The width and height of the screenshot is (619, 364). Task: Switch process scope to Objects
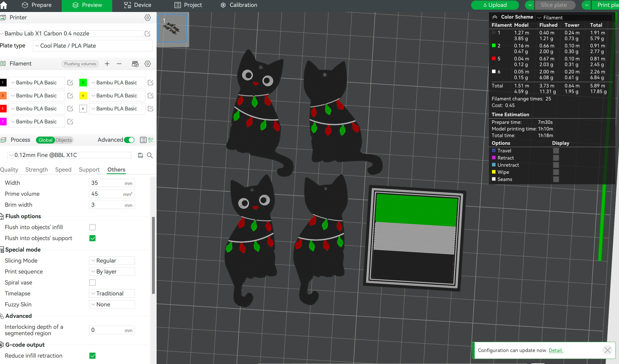[x=64, y=140]
